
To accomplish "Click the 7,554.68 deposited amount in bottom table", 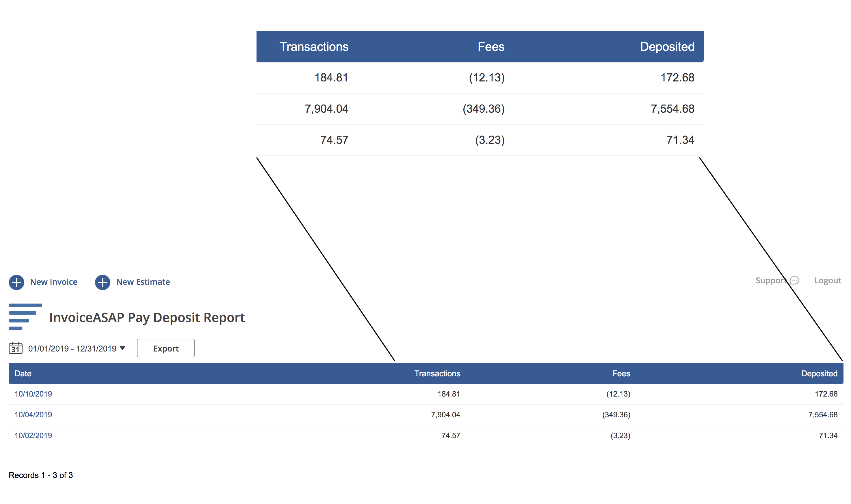I will 822,415.
